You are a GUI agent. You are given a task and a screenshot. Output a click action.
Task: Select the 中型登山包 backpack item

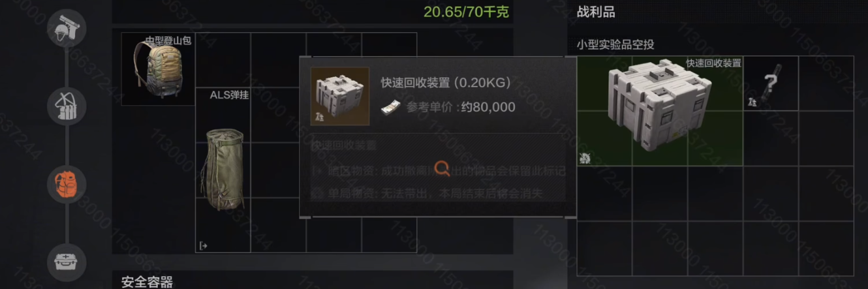tap(158, 69)
